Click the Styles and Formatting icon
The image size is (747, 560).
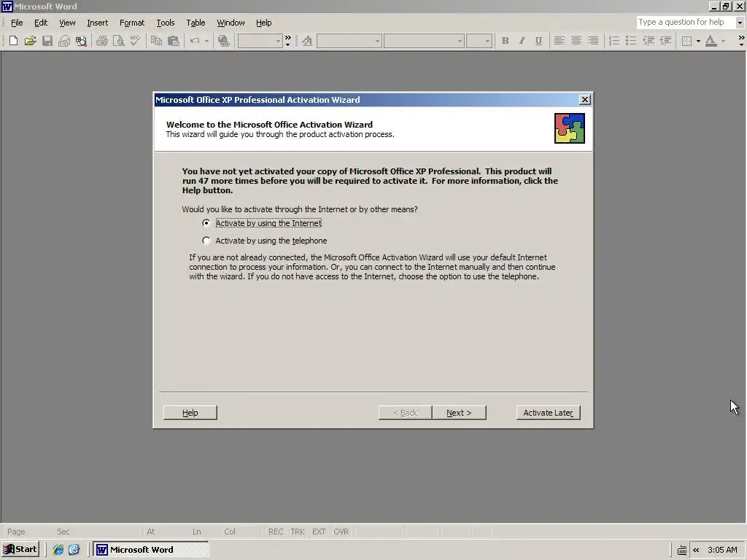[307, 41]
